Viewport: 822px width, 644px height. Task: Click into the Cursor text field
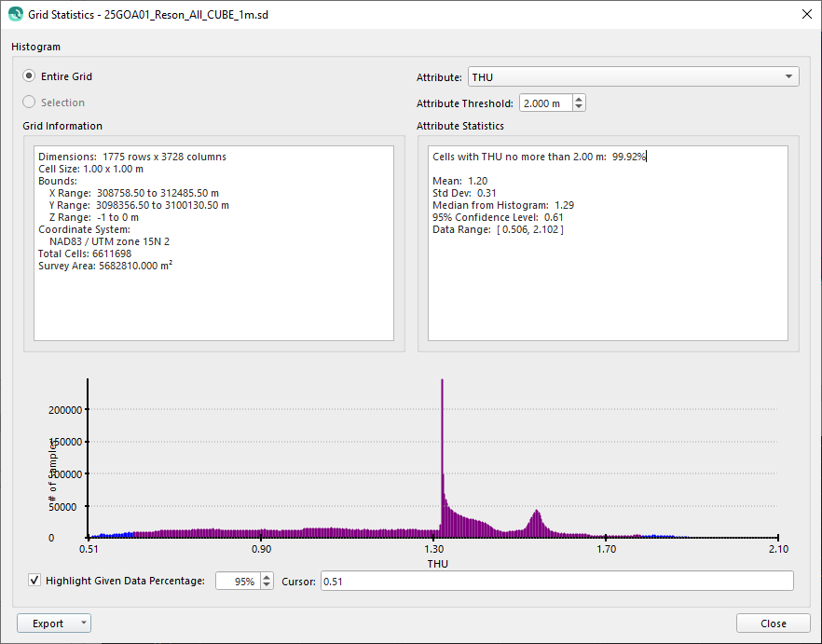pos(556,582)
